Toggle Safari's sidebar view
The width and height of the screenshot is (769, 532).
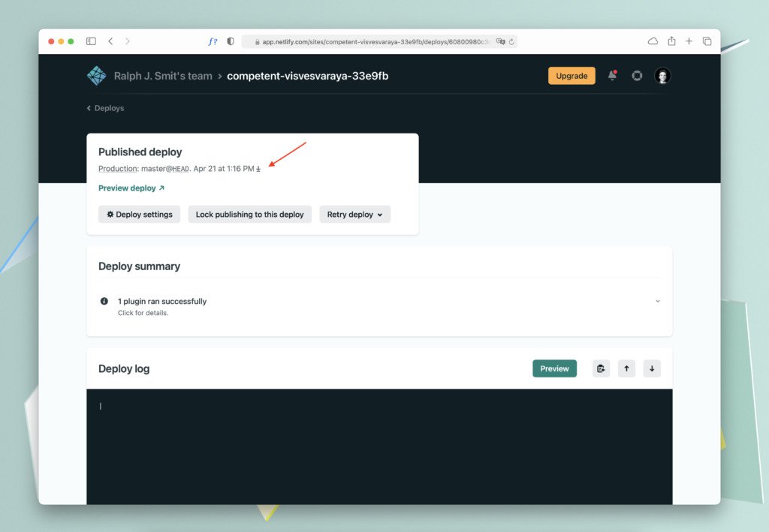click(90, 41)
